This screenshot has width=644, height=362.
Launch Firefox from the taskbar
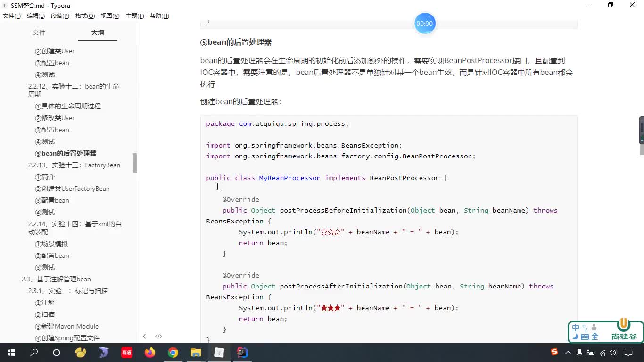tap(150, 353)
